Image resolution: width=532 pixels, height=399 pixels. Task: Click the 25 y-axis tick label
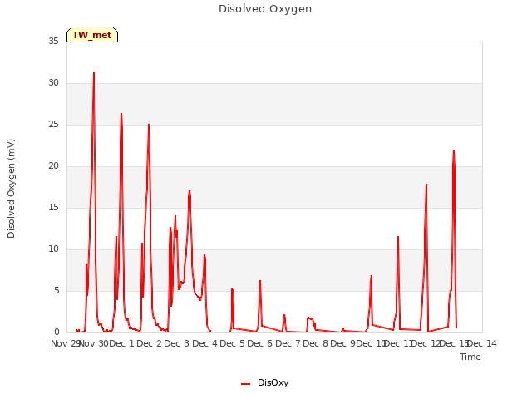point(53,124)
